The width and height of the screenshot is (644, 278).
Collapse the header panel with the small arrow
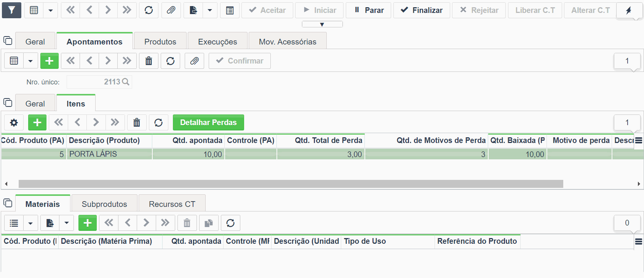click(322, 24)
